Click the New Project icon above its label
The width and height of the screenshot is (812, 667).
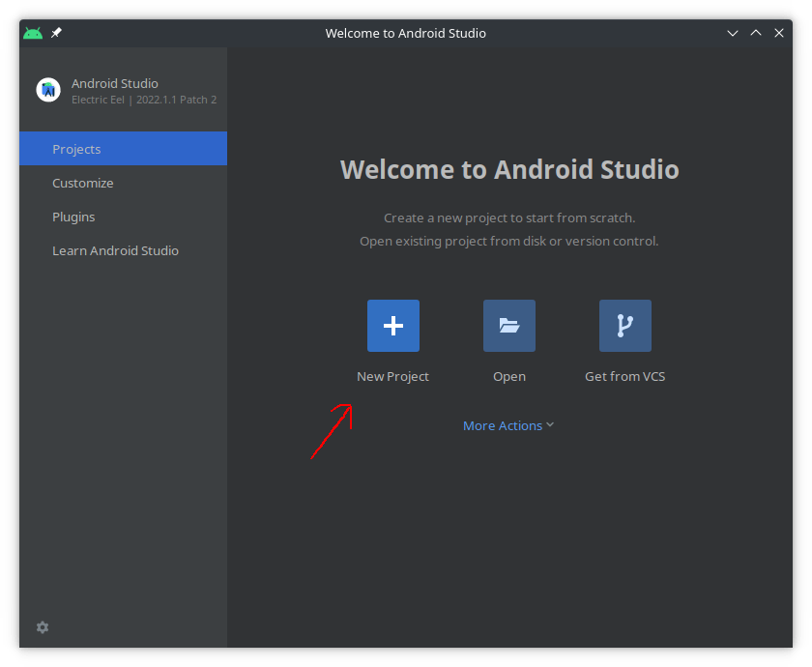tap(392, 326)
